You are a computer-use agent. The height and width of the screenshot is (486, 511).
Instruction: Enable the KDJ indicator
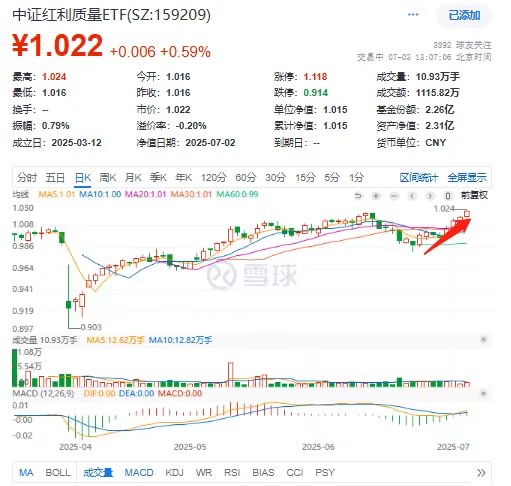174,473
